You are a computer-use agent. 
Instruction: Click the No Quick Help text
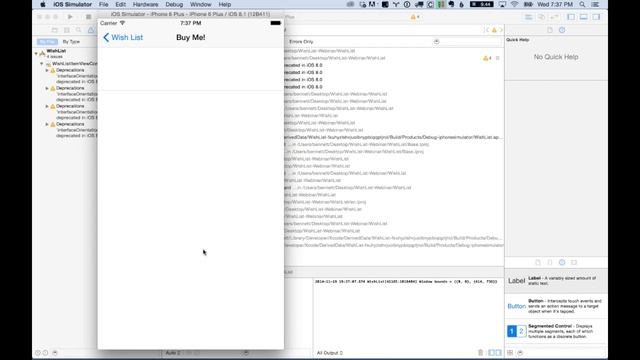pos(556,57)
